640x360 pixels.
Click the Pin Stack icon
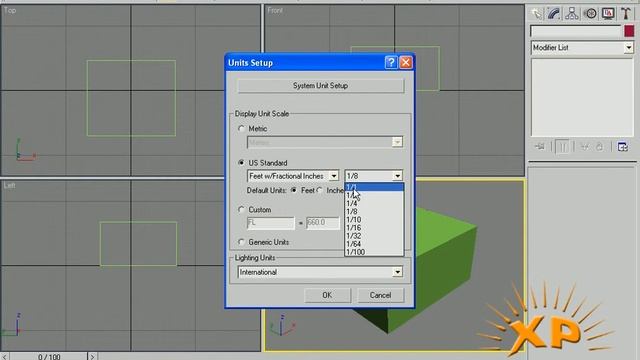540,147
